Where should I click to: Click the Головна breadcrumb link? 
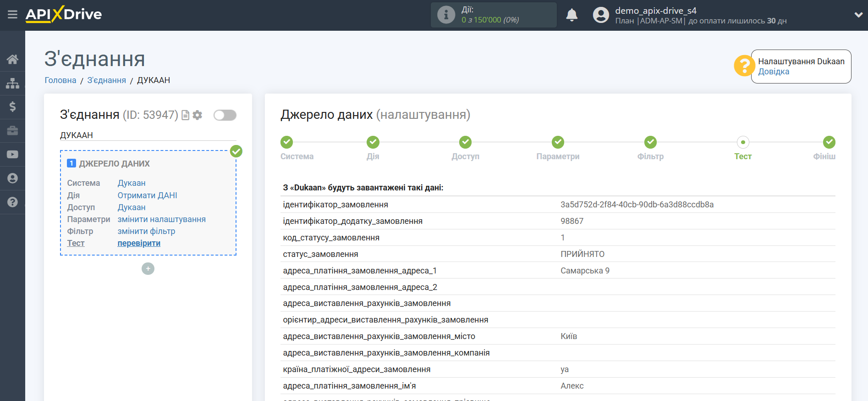point(60,80)
